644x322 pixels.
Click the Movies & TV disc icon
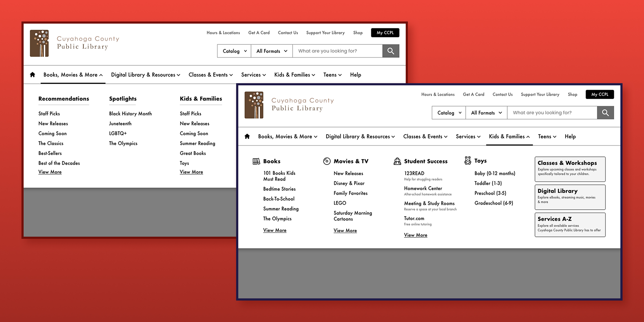[x=327, y=161]
